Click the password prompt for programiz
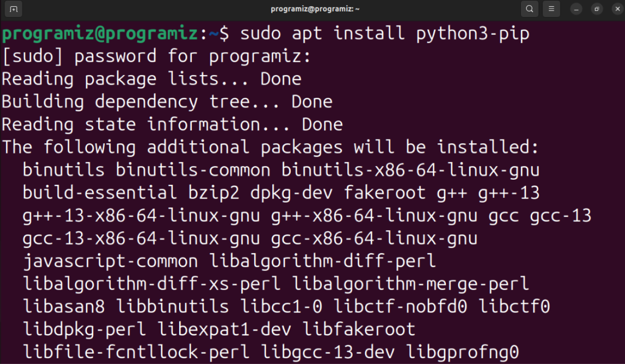Viewport: 625px width, 364px height. (155, 56)
